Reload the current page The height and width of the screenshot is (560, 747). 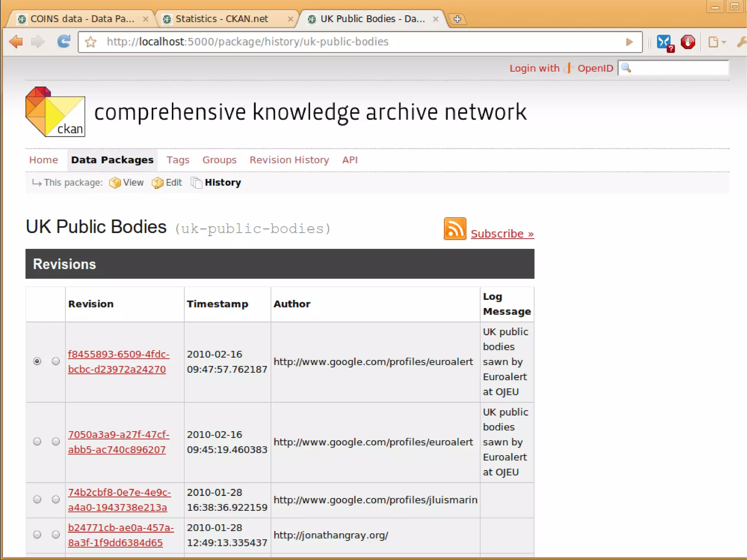(x=64, y=42)
